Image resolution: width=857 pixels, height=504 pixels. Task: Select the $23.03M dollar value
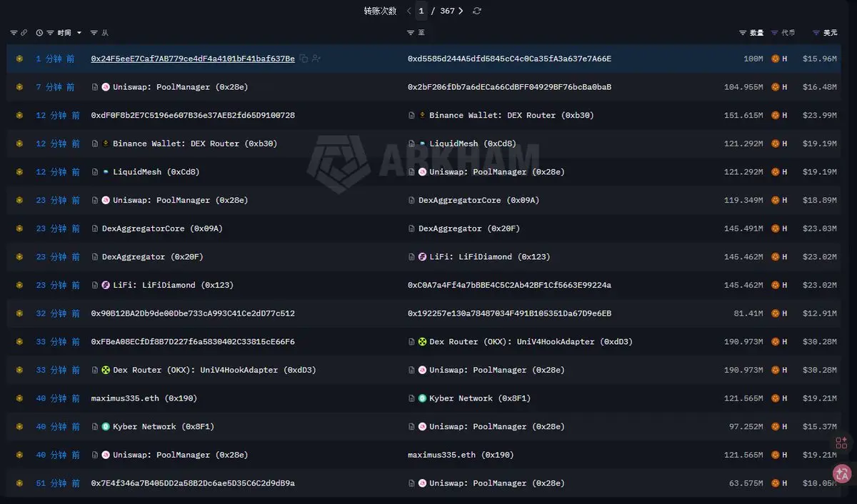click(x=820, y=228)
